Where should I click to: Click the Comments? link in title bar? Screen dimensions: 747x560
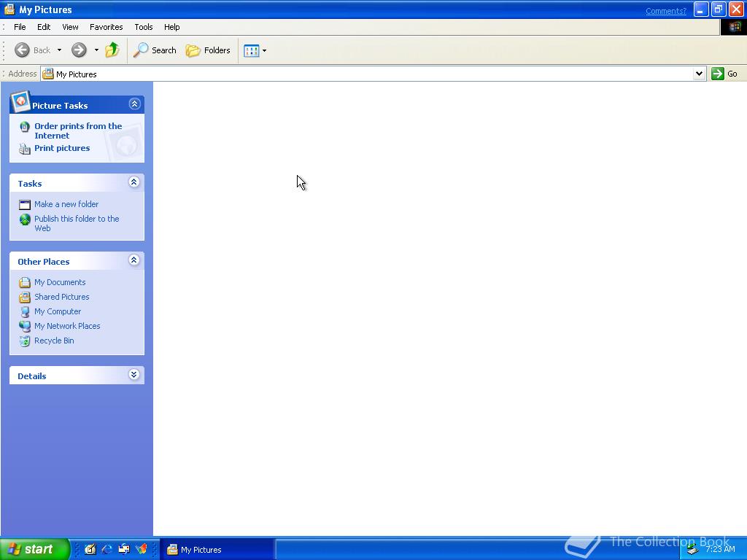coord(666,11)
